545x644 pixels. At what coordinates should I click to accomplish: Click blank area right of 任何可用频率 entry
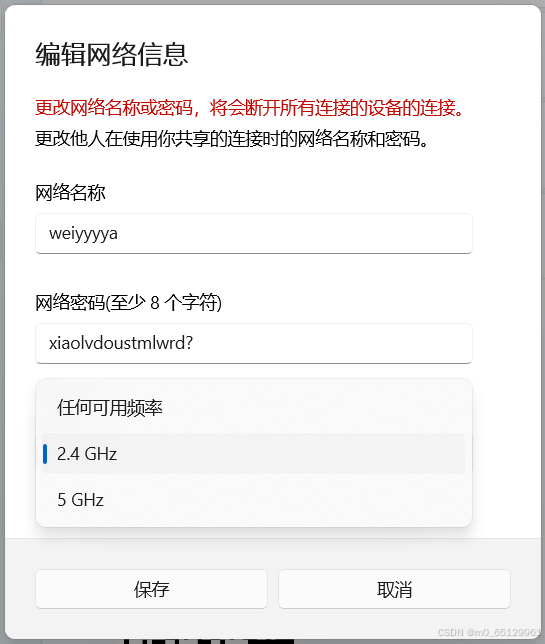pos(314,408)
